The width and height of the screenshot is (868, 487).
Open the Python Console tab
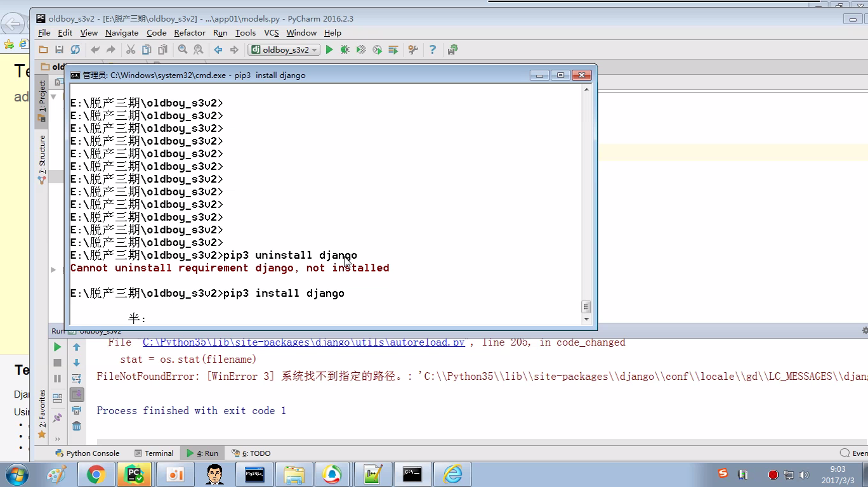[x=88, y=453]
